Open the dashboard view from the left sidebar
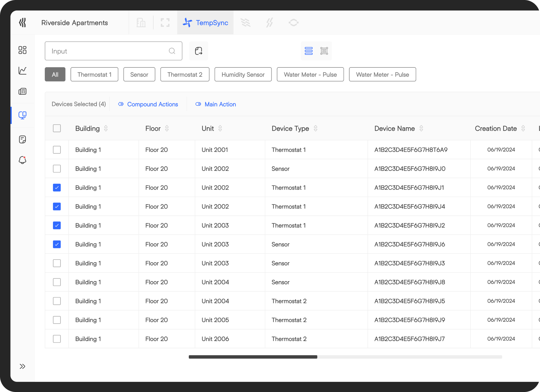This screenshot has height=392, width=540. tap(22, 50)
